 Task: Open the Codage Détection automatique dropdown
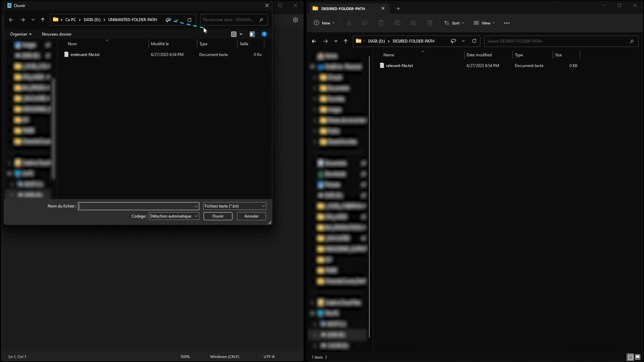click(x=174, y=216)
